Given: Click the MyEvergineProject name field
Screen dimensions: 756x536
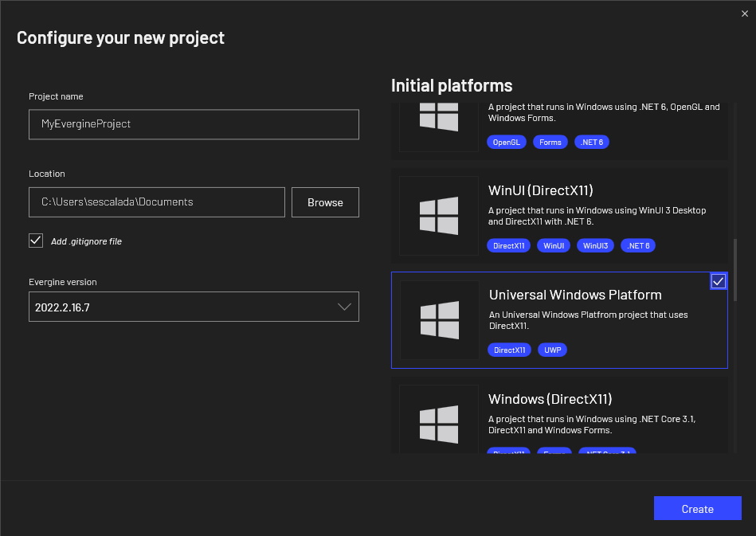Looking at the screenshot, I should pyautogui.click(x=194, y=124).
